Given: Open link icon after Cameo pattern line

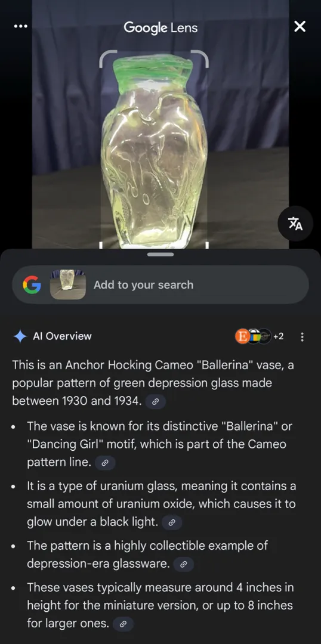Looking at the screenshot, I should pos(105,463).
